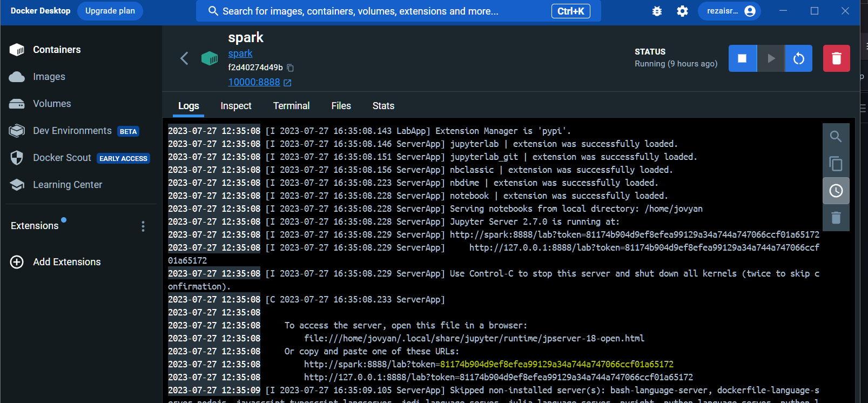The width and height of the screenshot is (868, 403).
Task: Click the Use Control-C to stop log line
Action: tap(494, 280)
